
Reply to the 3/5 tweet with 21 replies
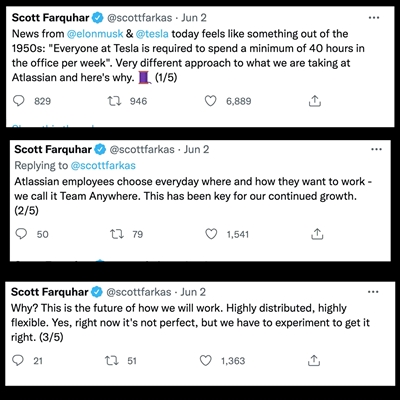18,360
